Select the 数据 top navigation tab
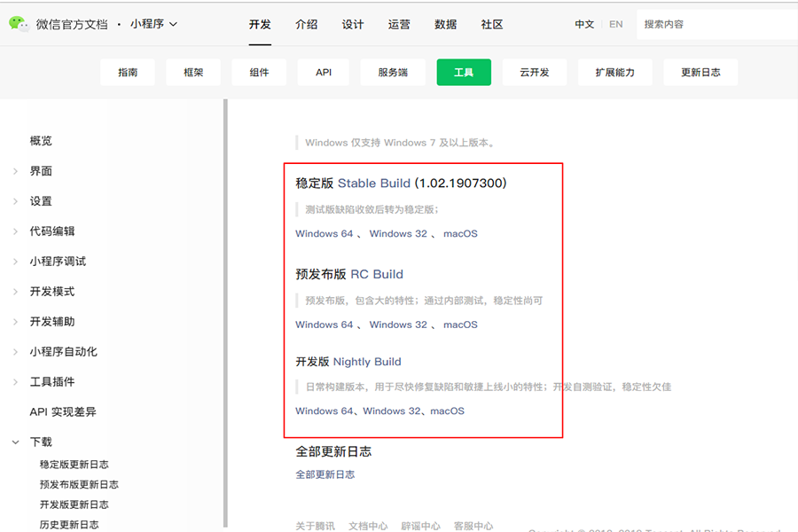This screenshot has width=798, height=532. coord(445,24)
